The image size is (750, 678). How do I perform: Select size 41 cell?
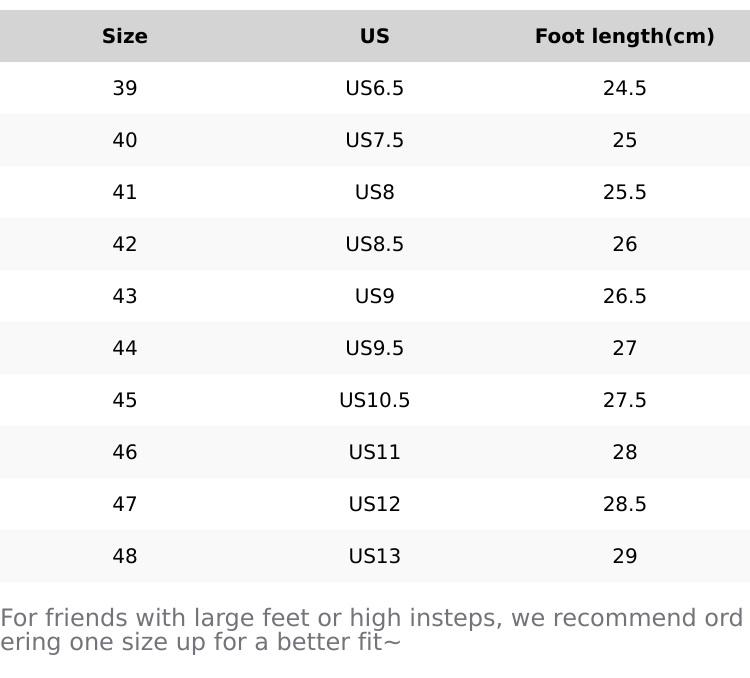(x=125, y=193)
